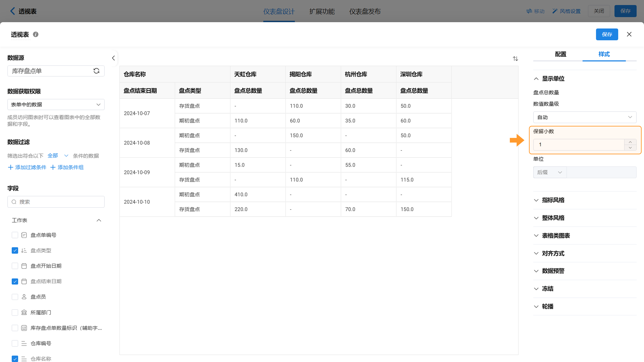The width and height of the screenshot is (644, 362).
Task: Click the calendar icon beside 盘点开始日期
Action: pyautogui.click(x=24, y=266)
